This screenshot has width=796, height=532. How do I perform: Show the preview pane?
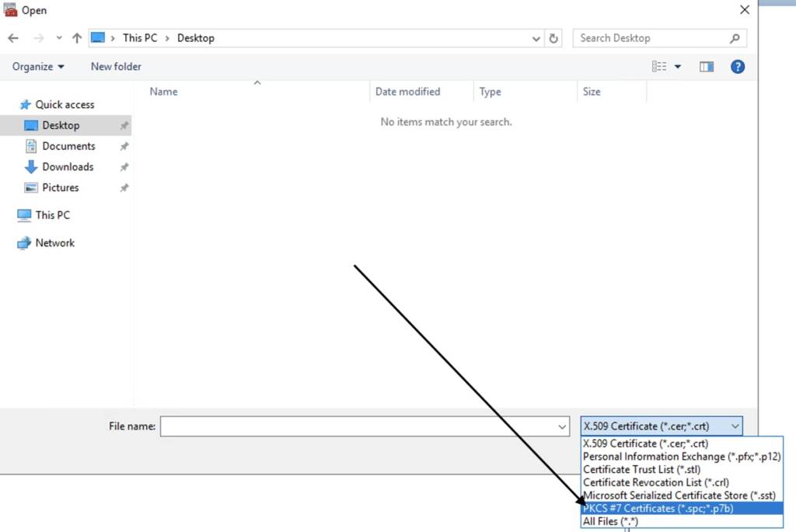(706, 66)
